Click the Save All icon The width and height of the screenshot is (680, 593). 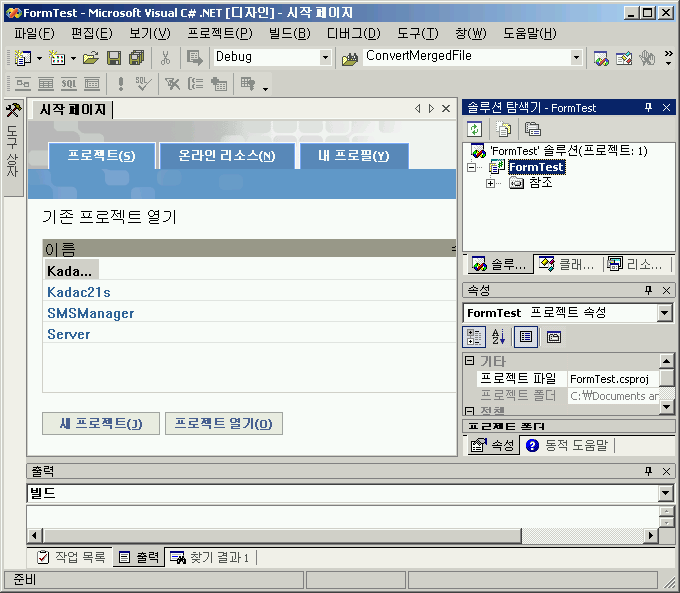137,57
